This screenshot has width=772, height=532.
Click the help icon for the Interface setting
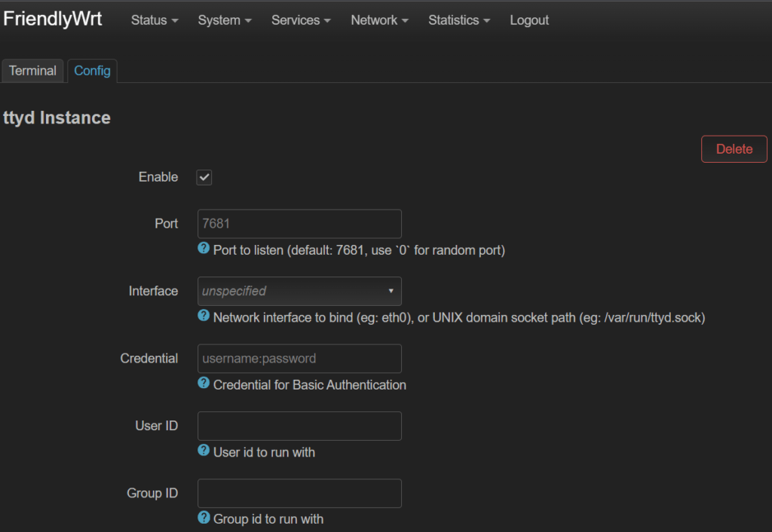[x=204, y=317]
